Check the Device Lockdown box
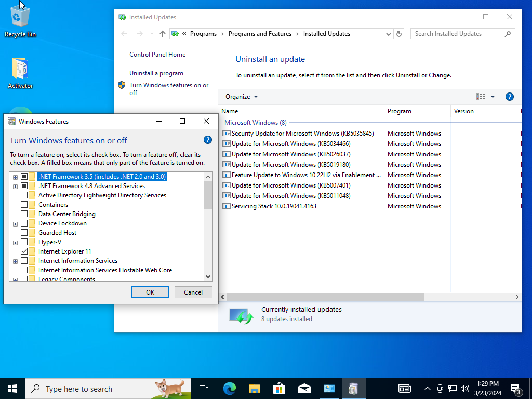The width and height of the screenshot is (532, 399). point(24,223)
